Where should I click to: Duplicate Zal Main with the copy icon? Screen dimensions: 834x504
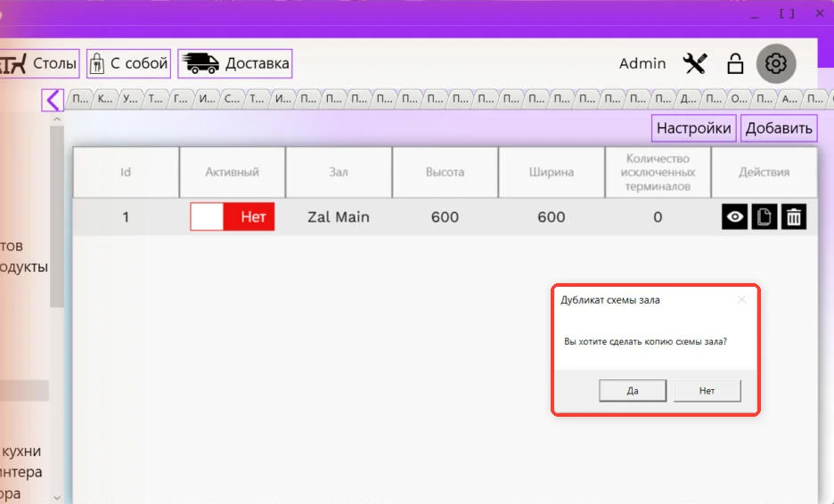[x=764, y=217]
